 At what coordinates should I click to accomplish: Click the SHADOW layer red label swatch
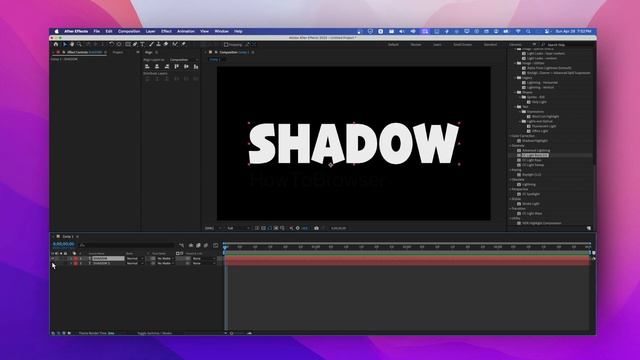[76, 258]
